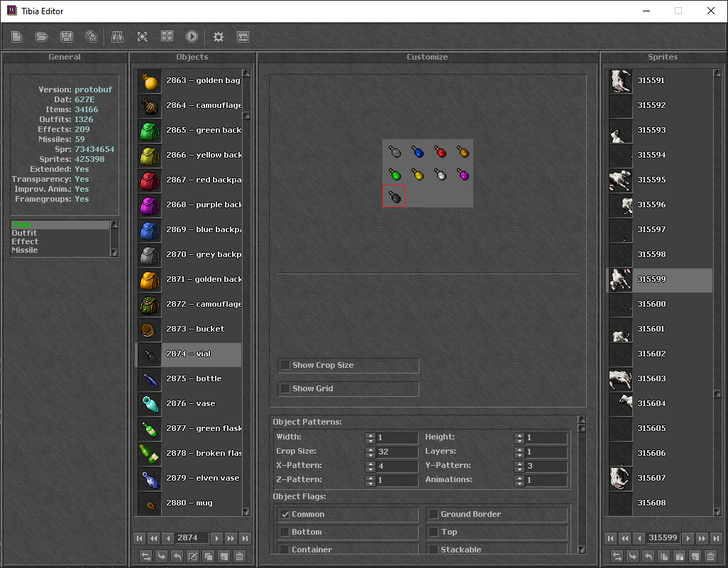Jump to last sprite in Sprites navigation
The width and height of the screenshot is (728, 568).
tap(717, 538)
